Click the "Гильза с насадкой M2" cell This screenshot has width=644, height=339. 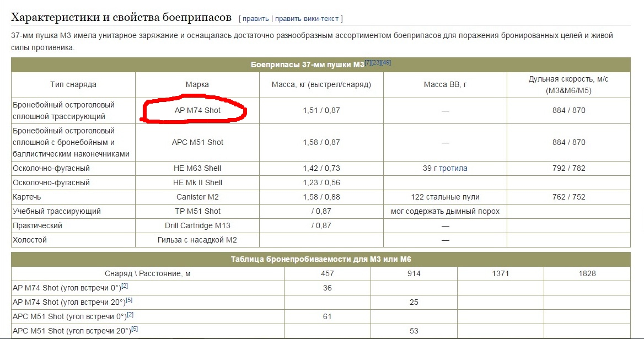tap(197, 240)
